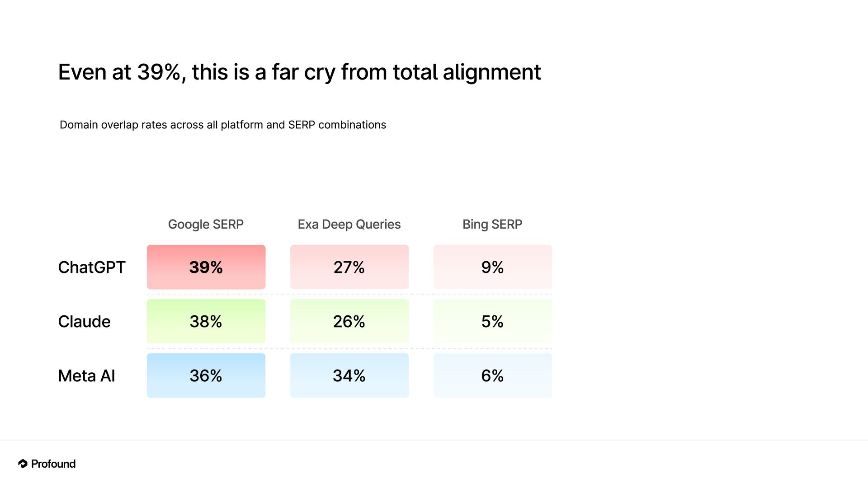The height and width of the screenshot is (488, 868).
Task: Select the Exa Deep Queries column header
Action: coord(349,224)
